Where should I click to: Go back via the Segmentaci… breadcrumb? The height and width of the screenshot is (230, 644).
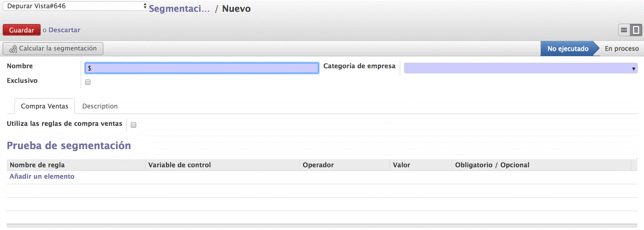[x=179, y=9]
